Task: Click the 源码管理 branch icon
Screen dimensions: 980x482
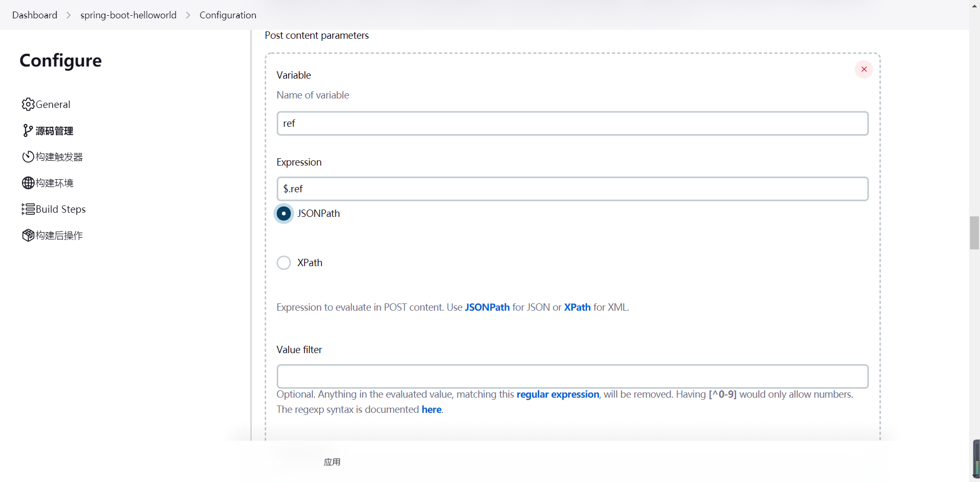Action: tap(28, 130)
